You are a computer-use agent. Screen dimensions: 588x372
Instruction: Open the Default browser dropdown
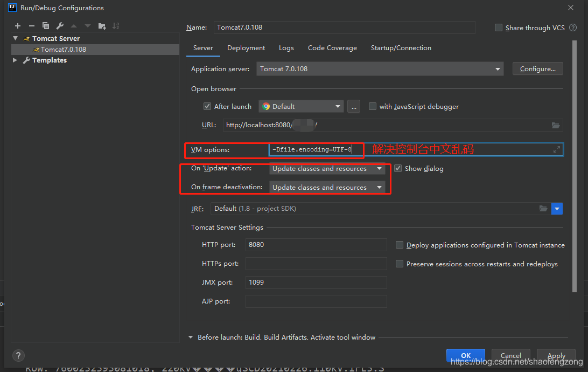point(301,107)
